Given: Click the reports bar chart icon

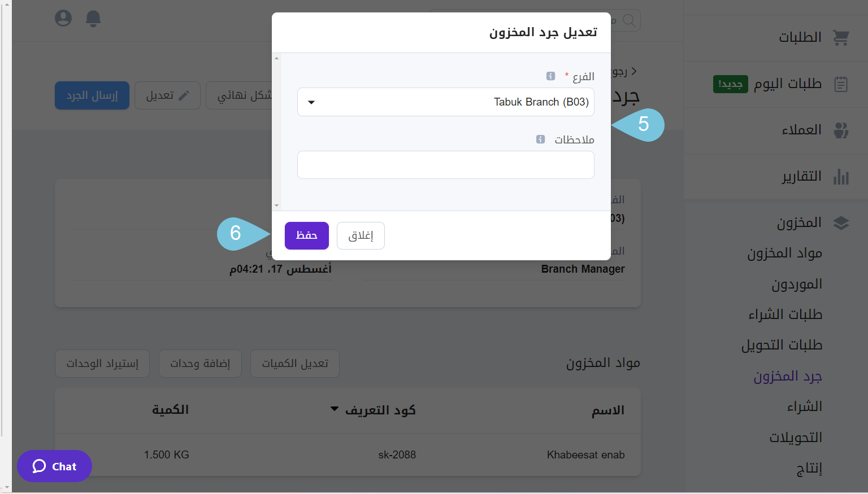Looking at the screenshot, I should (841, 176).
